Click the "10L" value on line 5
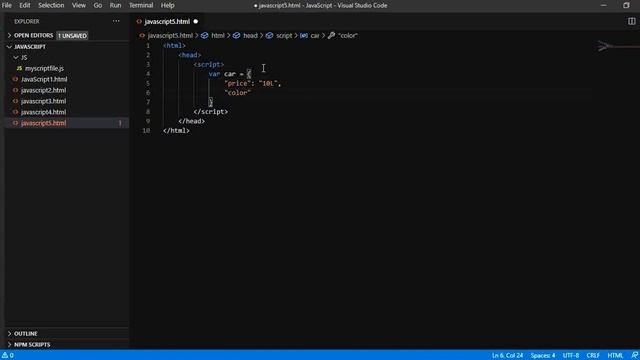640x360 pixels. (x=268, y=83)
